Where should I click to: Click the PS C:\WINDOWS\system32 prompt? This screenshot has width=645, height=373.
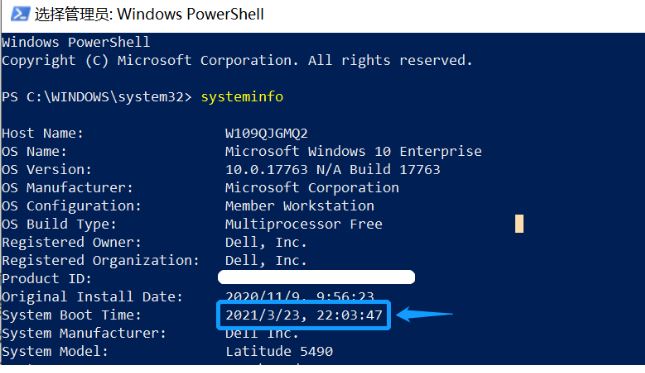[x=97, y=97]
